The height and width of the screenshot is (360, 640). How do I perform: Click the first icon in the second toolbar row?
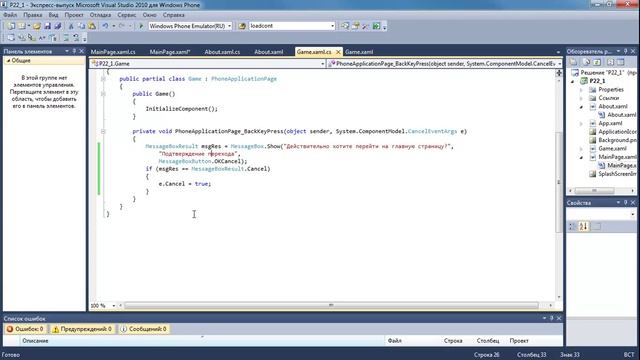coord(11,38)
